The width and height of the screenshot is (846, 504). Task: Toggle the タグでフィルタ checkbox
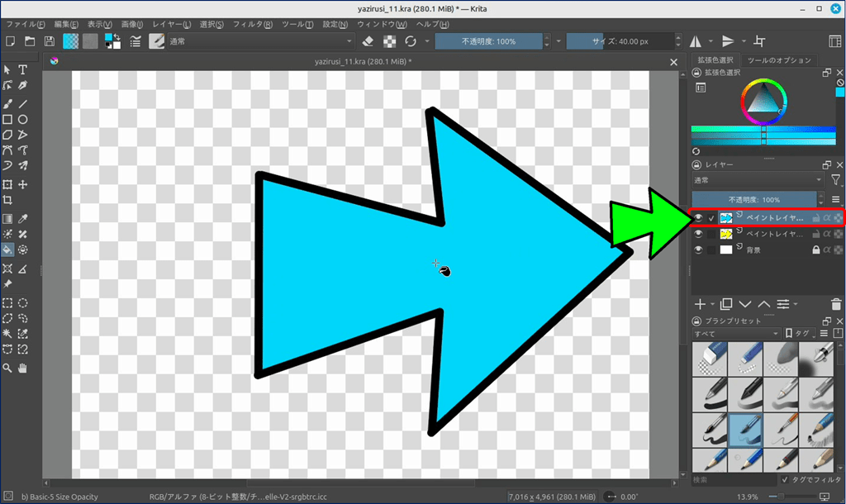785,479
